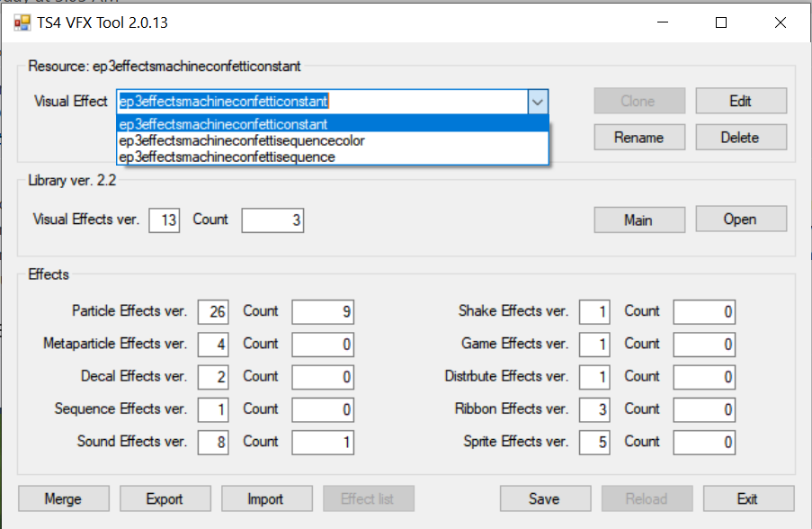Click the Ribbon Effects Count field
Viewport: 812px width, 529px height.
click(x=704, y=409)
